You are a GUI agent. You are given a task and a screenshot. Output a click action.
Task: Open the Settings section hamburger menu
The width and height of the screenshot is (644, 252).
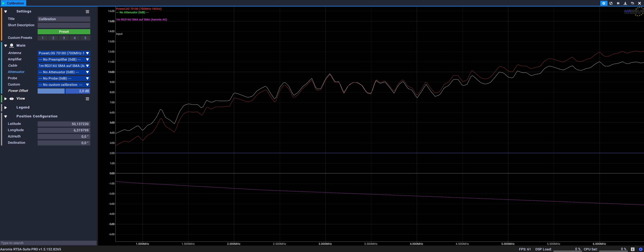[87, 11]
